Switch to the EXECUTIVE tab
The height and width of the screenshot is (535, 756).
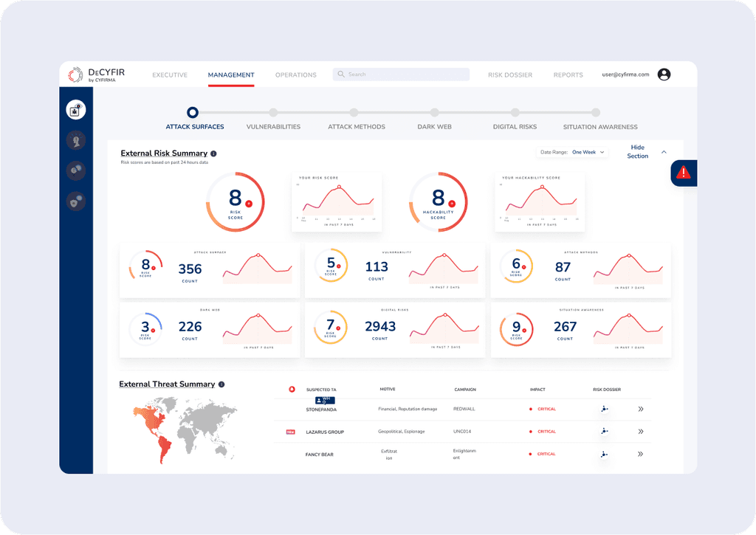170,75
